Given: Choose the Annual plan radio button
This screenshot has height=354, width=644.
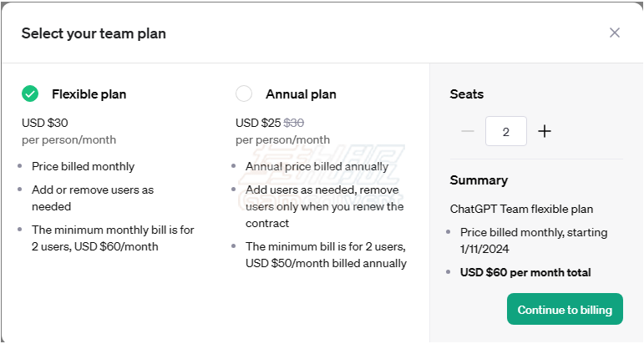Looking at the screenshot, I should (x=244, y=94).
